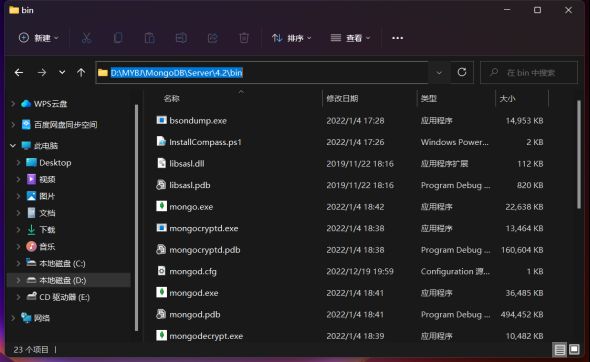The height and width of the screenshot is (362, 590).
Task: Click the Copy icon in toolbar
Action: (x=118, y=38)
